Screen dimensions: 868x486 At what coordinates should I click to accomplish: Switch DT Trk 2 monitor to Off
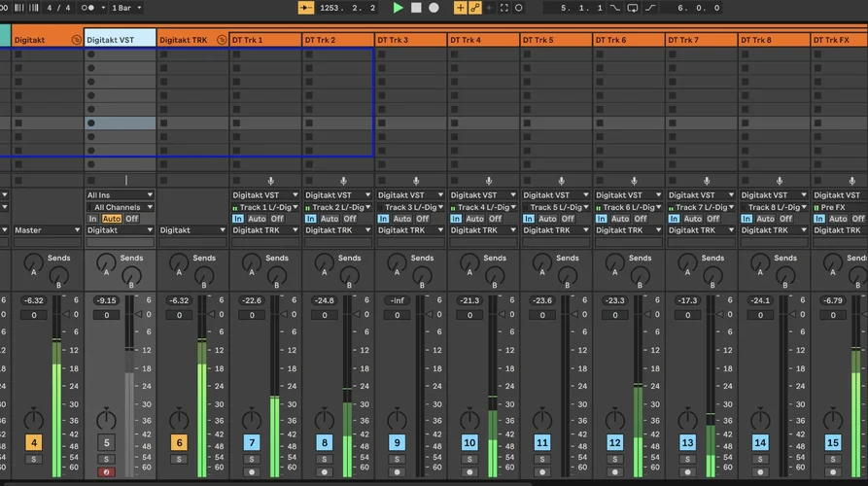(x=350, y=219)
